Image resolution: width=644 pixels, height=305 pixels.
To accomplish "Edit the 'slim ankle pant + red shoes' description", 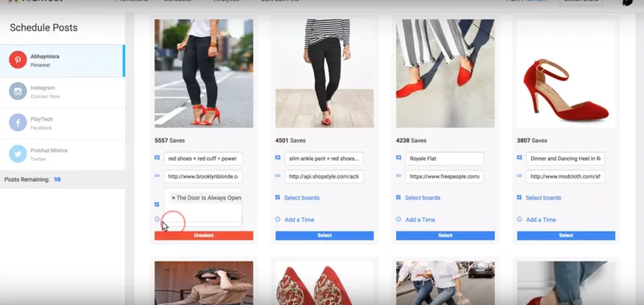I will (324, 159).
